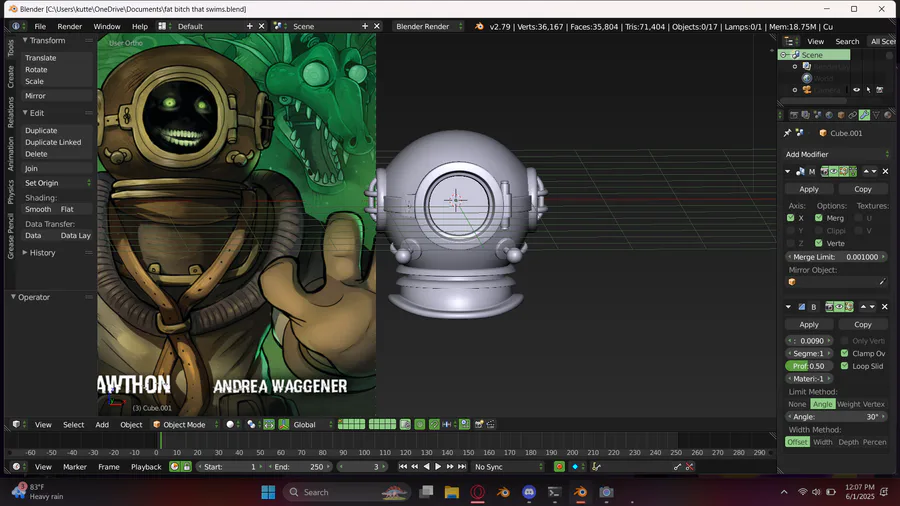Open the Global orientation dropdown
The height and width of the screenshot is (506, 900).
(312, 425)
